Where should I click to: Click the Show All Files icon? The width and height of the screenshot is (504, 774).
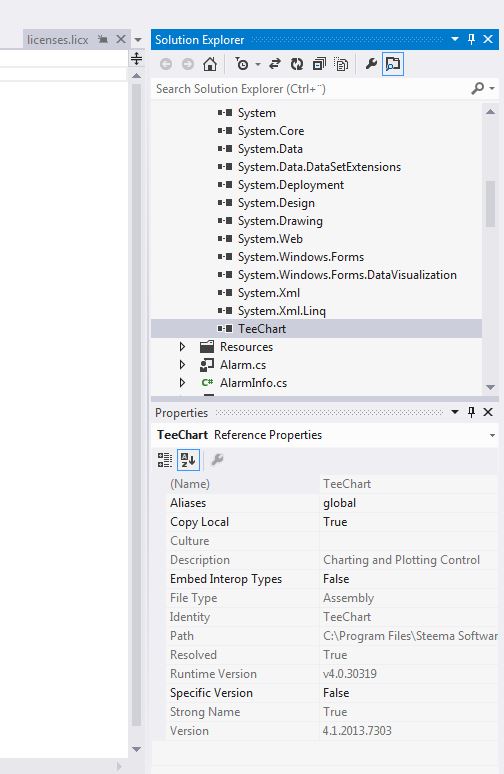pos(341,64)
